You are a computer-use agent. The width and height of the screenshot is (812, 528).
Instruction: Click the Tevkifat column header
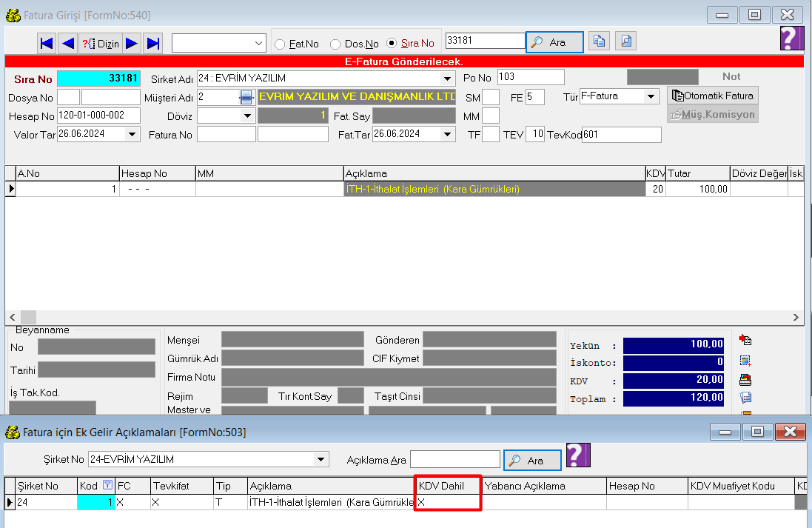(x=182, y=486)
